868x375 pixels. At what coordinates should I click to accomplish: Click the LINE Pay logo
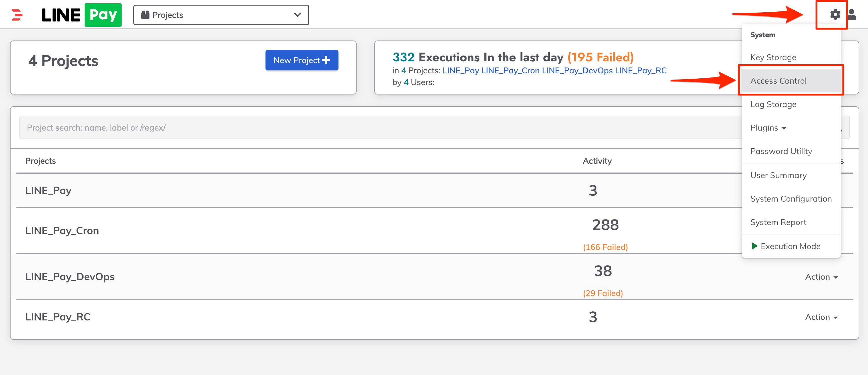[81, 15]
